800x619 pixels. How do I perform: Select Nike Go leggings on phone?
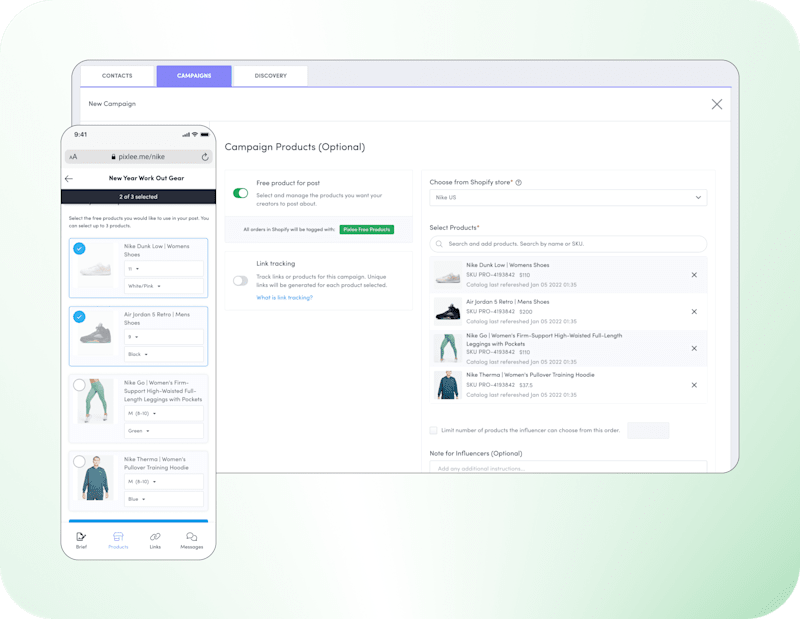(79, 385)
